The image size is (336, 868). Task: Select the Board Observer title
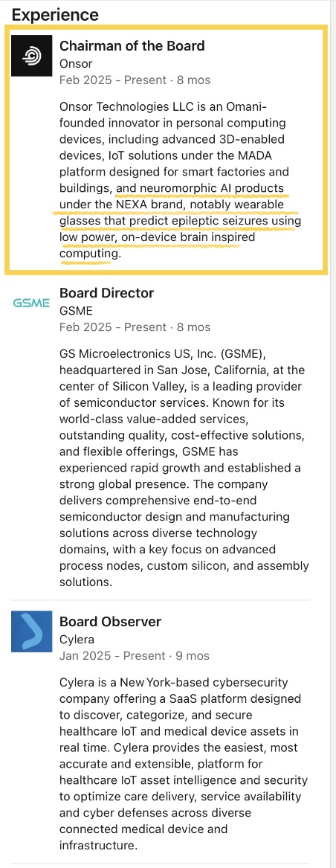pos(110,621)
